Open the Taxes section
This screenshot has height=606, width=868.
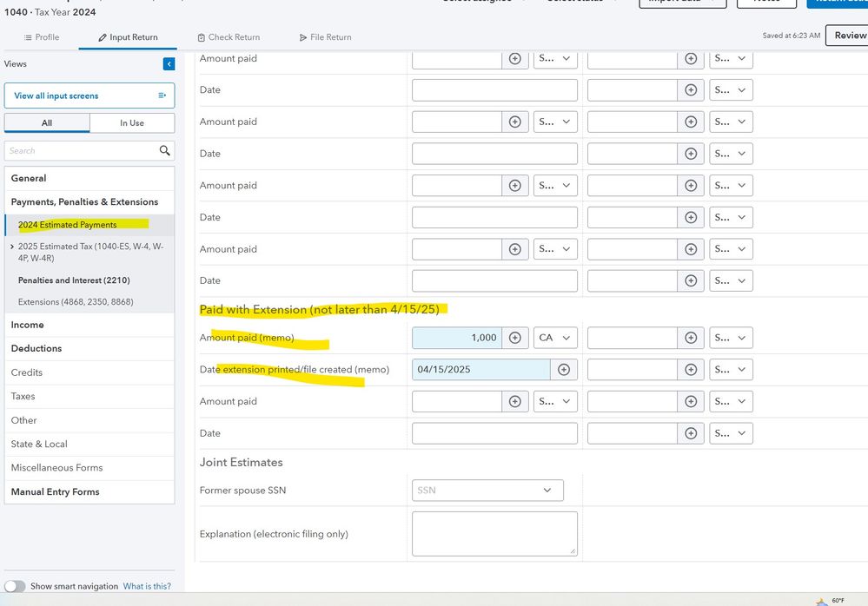click(89, 397)
